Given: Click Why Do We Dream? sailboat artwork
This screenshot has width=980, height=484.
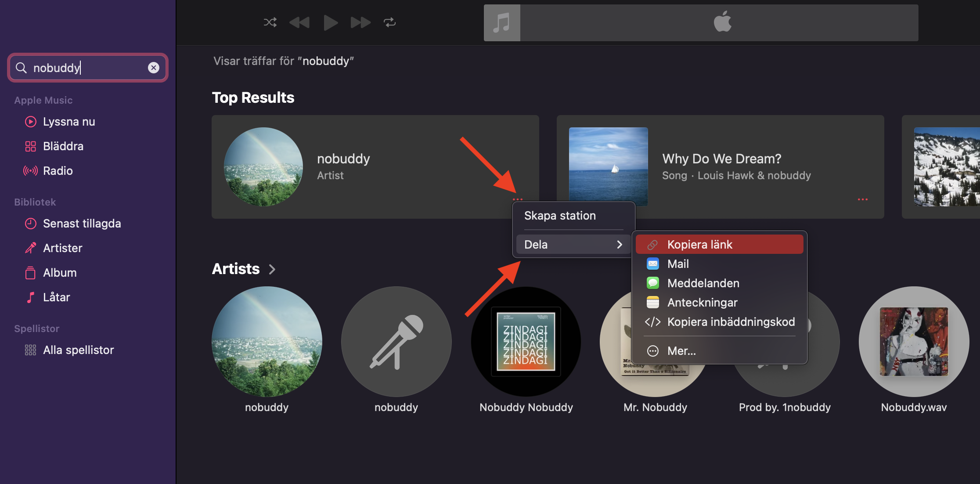Looking at the screenshot, I should tap(608, 167).
